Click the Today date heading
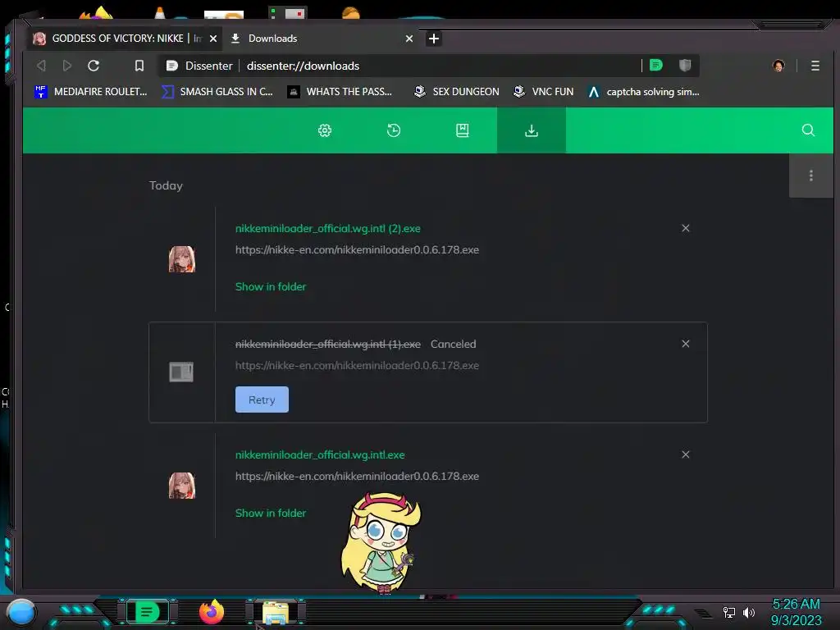 pos(166,186)
